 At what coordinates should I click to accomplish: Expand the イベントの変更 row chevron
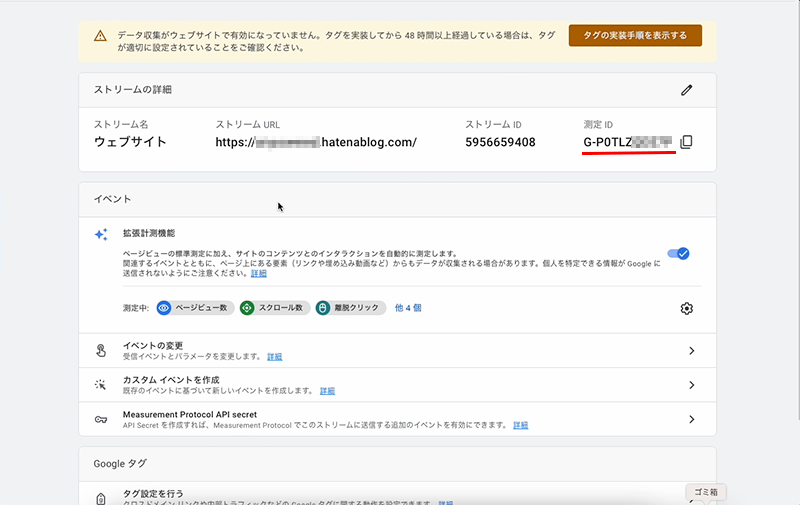[x=691, y=350]
